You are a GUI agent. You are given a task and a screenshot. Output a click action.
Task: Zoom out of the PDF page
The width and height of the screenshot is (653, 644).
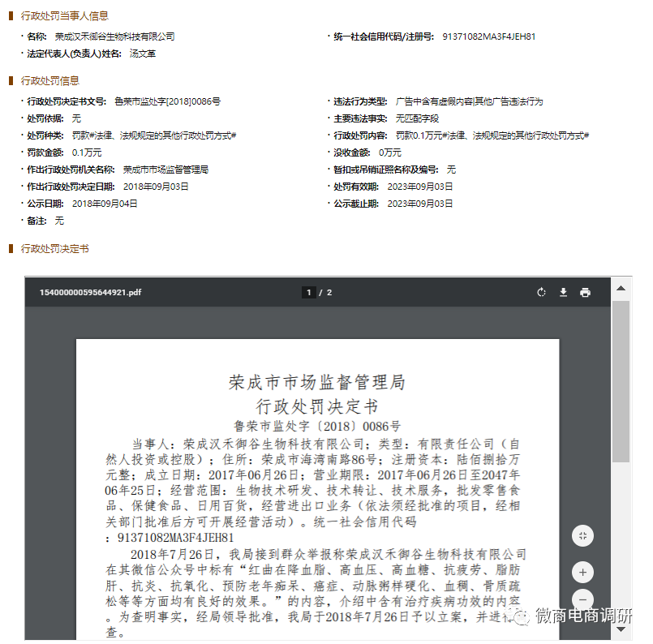click(x=582, y=600)
